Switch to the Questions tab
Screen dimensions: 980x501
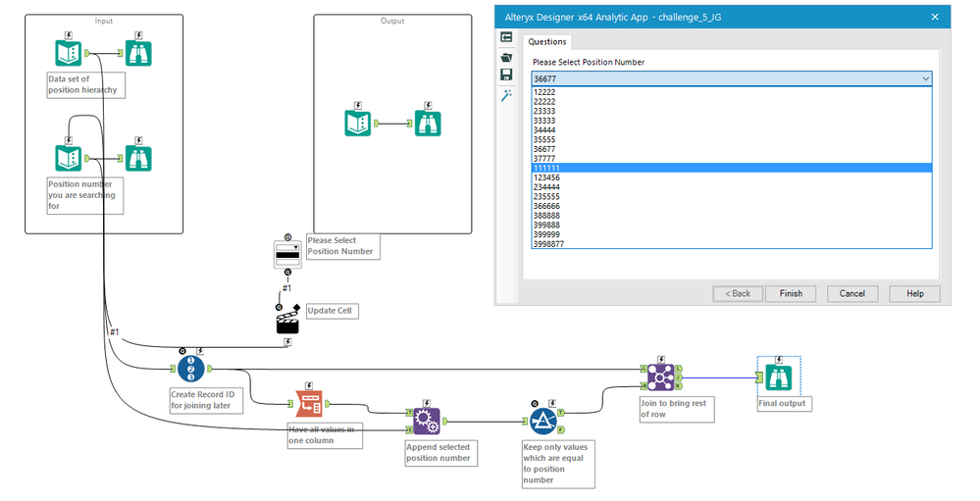pyautogui.click(x=546, y=42)
